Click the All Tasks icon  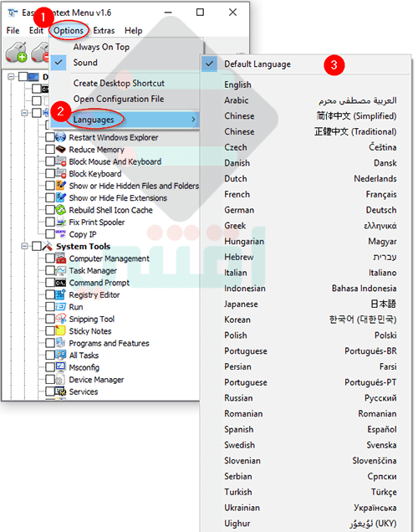click(61, 355)
